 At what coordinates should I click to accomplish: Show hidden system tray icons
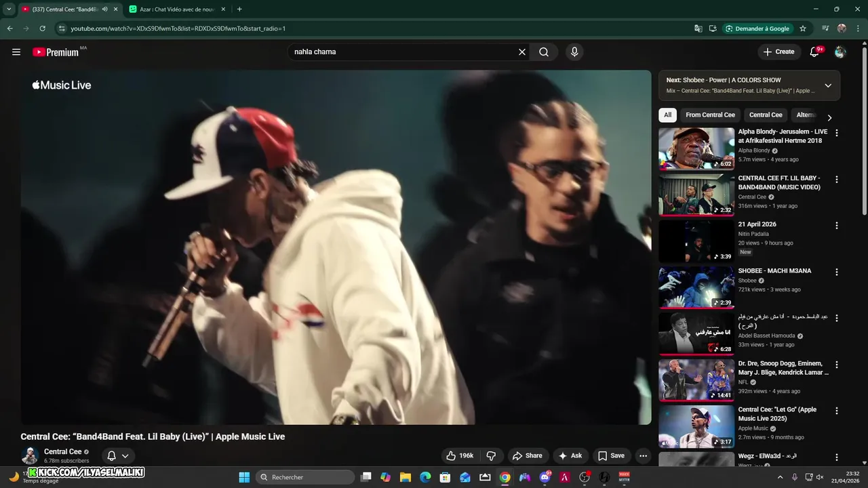point(780,477)
